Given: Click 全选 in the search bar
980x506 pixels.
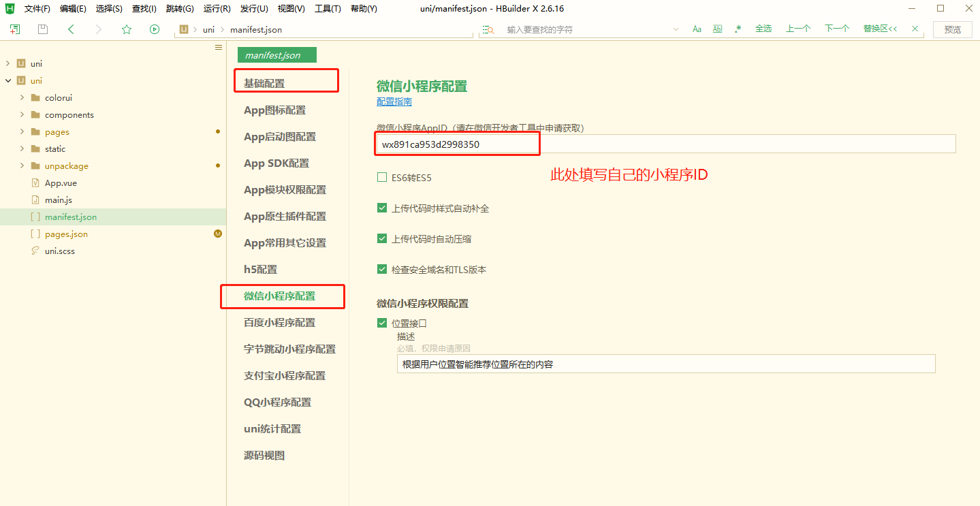Looking at the screenshot, I should pyautogui.click(x=763, y=29).
